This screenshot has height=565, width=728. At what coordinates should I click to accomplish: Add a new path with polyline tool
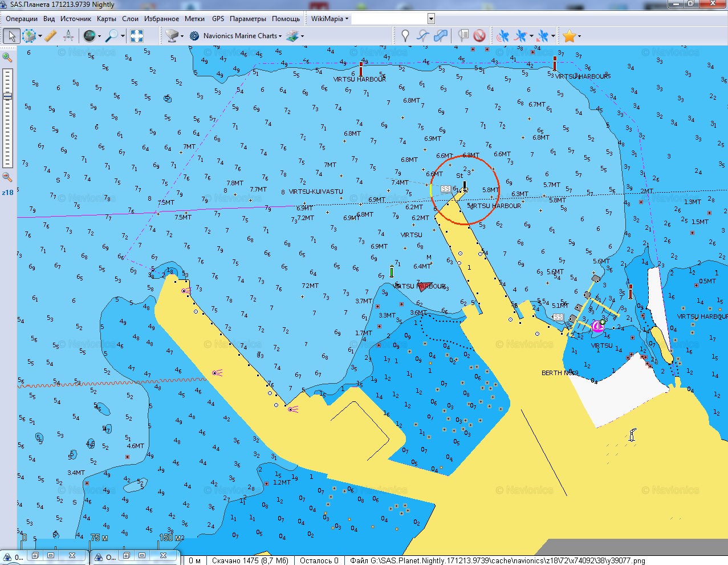(x=422, y=36)
